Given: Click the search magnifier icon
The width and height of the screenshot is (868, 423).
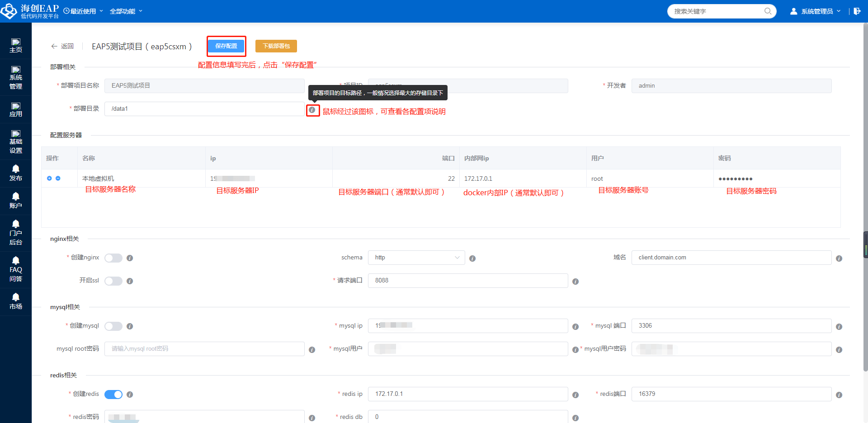Looking at the screenshot, I should click(768, 11).
